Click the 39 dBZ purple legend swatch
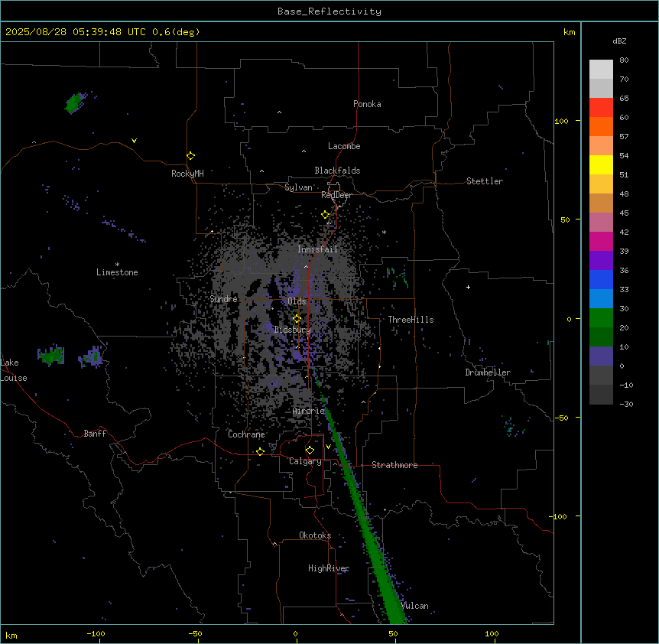Screen dimensions: 659x644 601,260
